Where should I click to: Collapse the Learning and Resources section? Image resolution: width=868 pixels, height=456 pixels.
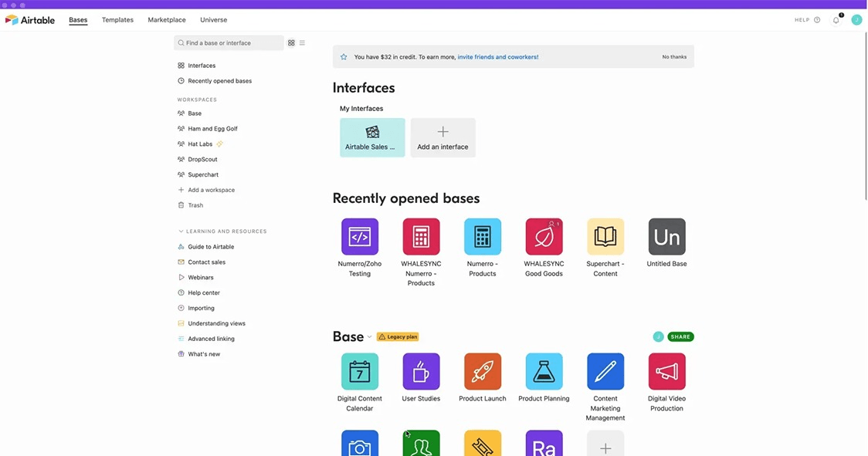coord(180,231)
